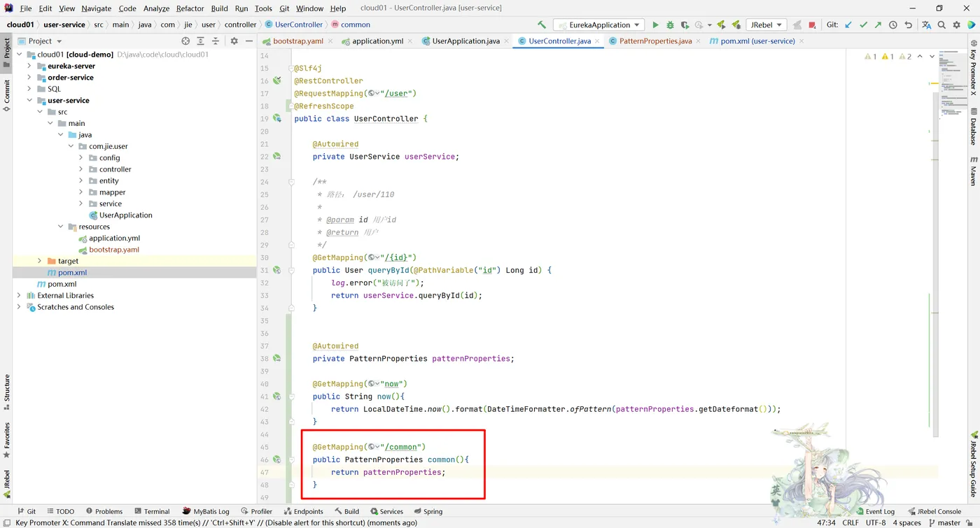
Task: Toggle the Maven tool window on right
Action: [973, 171]
